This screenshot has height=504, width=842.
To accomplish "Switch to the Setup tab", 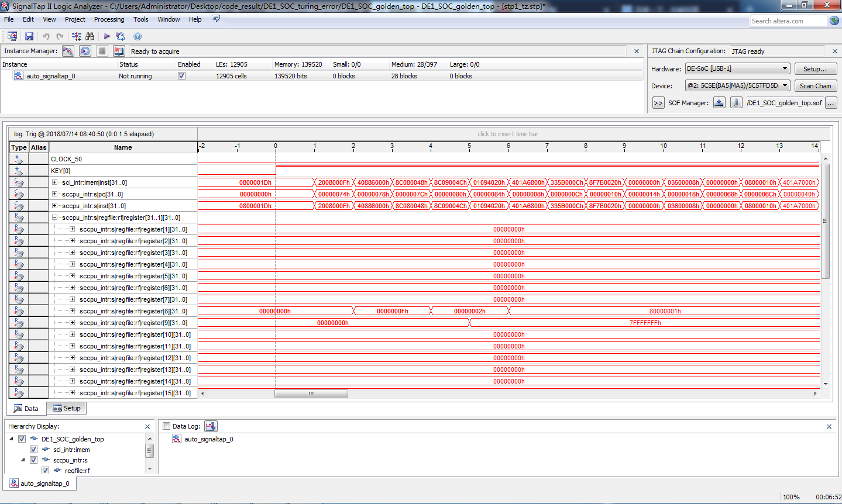I will [67, 408].
